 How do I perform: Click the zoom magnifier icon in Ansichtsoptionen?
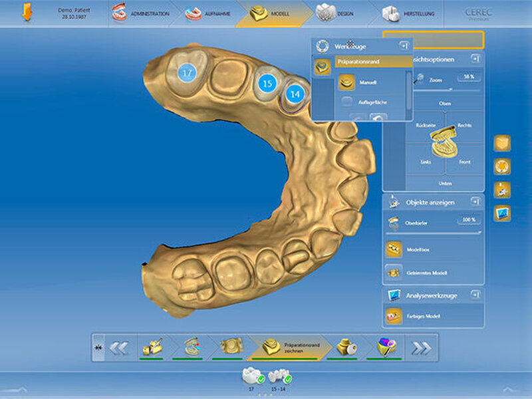tap(420, 78)
